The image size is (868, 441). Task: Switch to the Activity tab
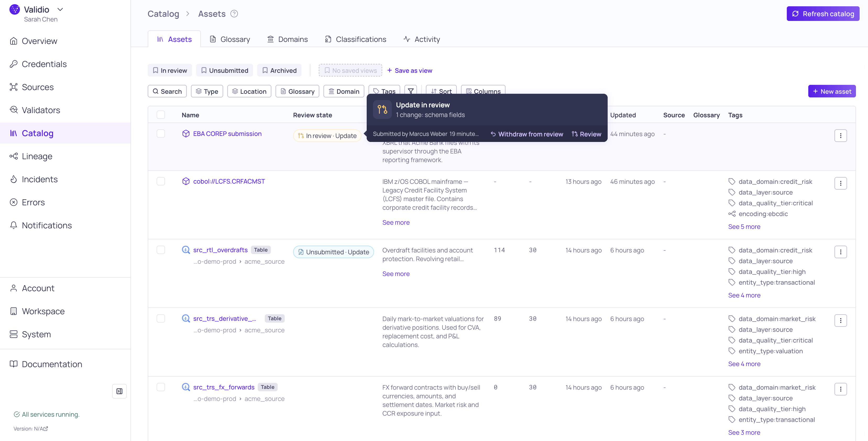[x=421, y=40]
